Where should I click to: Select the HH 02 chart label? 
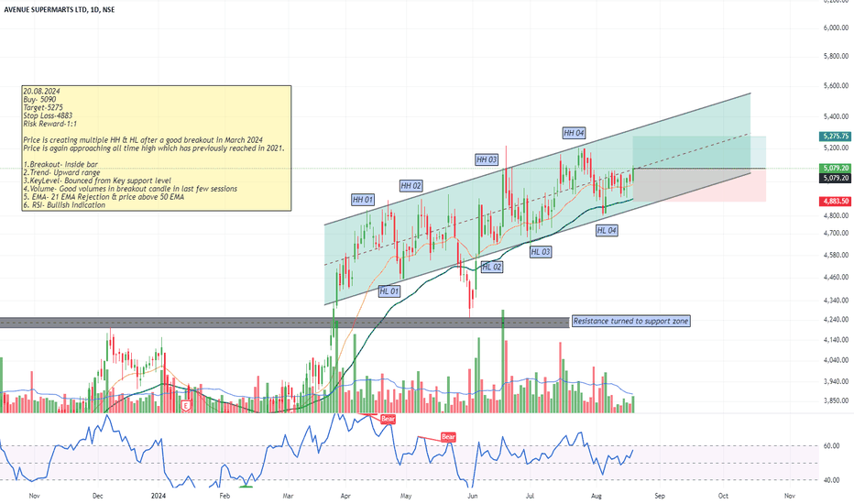coord(411,186)
